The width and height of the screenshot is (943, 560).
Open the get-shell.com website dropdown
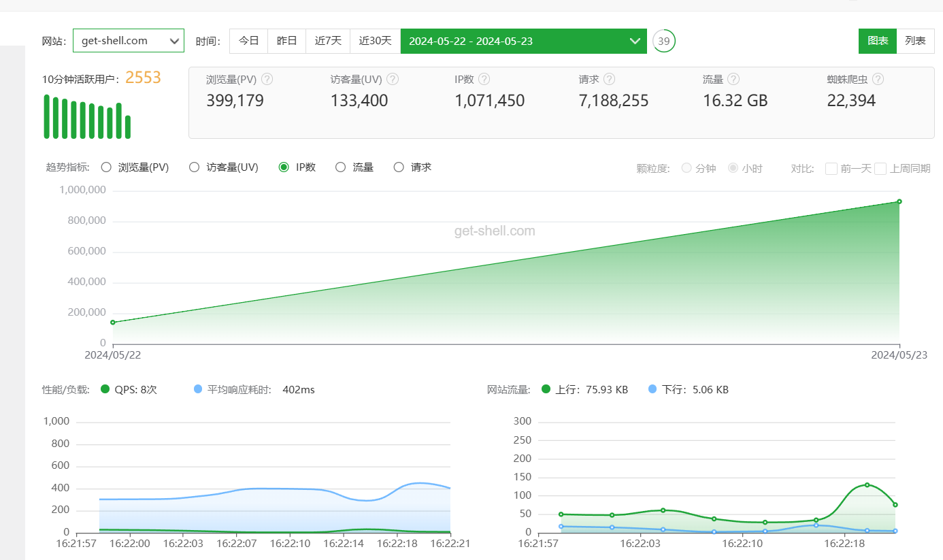(x=129, y=41)
